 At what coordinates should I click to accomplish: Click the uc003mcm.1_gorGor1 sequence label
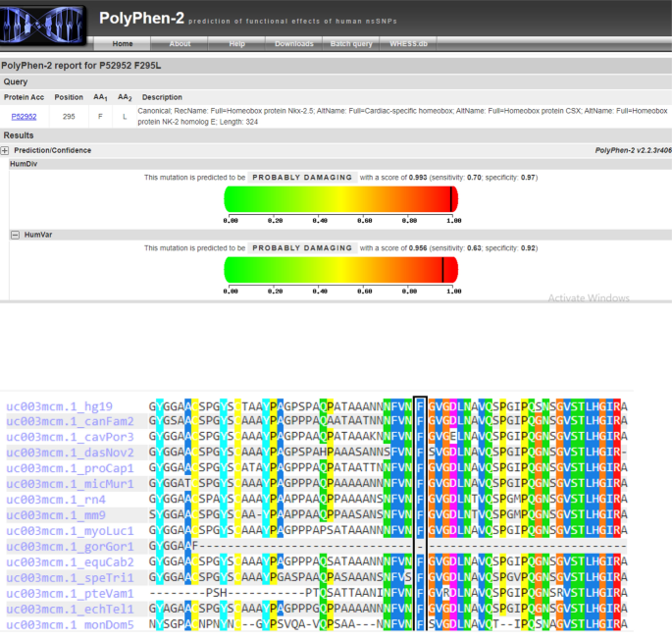pos(69,547)
